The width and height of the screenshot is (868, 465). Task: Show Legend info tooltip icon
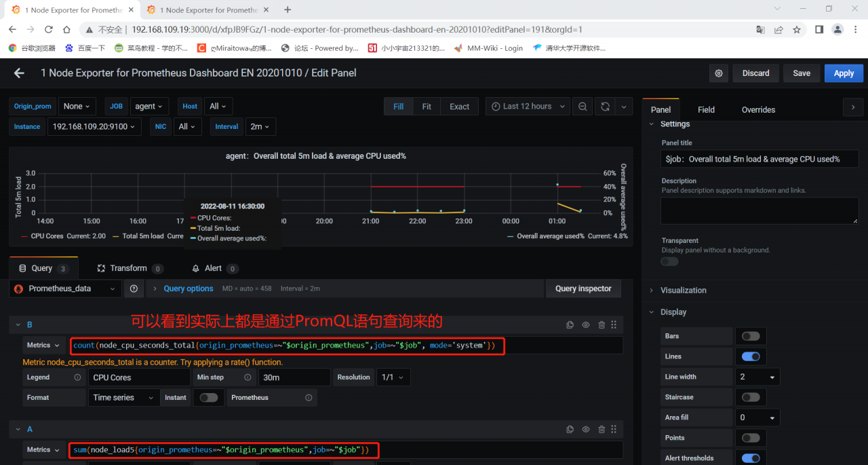[x=77, y=377]
